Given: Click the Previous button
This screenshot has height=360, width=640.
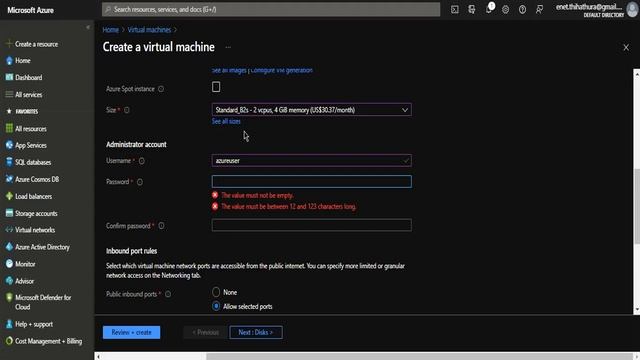Looking at the screenshot, I should [205, 332].
